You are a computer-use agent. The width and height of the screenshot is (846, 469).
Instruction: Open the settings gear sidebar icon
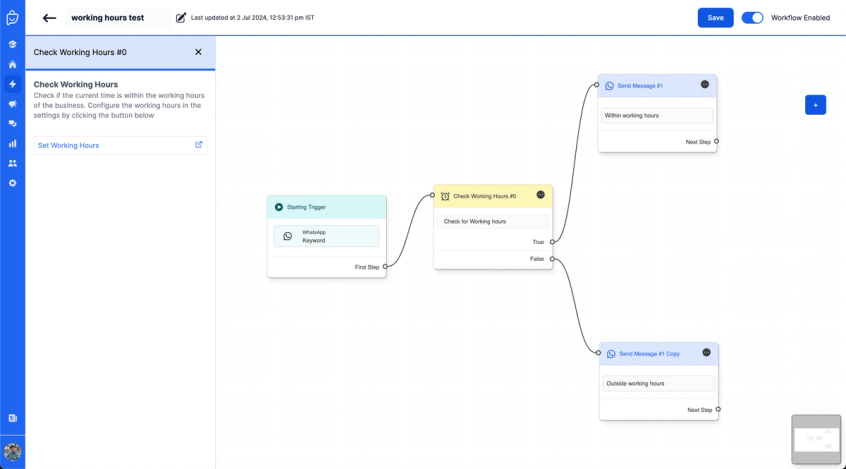(x=12, y=183)
